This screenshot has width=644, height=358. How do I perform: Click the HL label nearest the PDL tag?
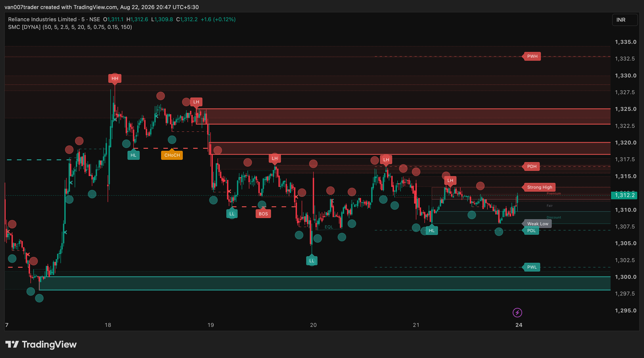tap(432, 230)
